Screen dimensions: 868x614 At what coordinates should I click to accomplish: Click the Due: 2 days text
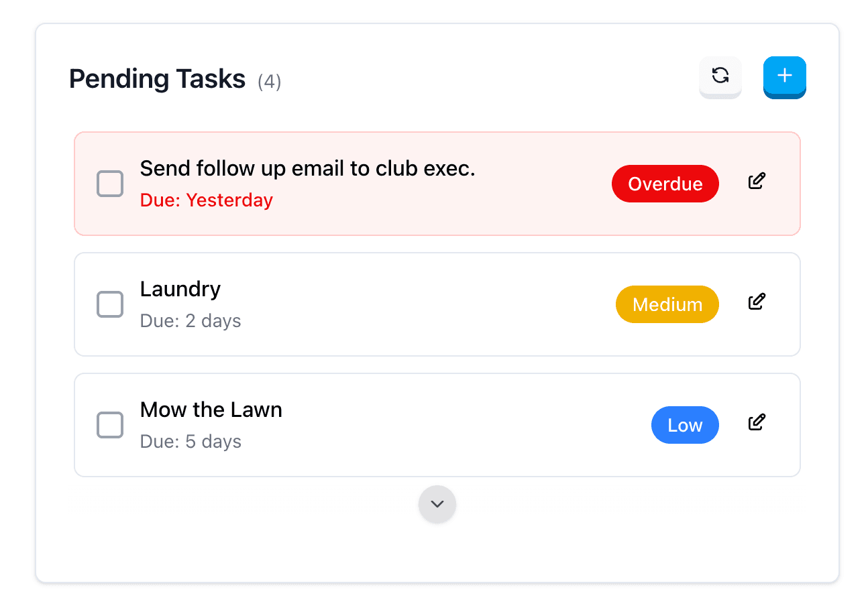191,321
